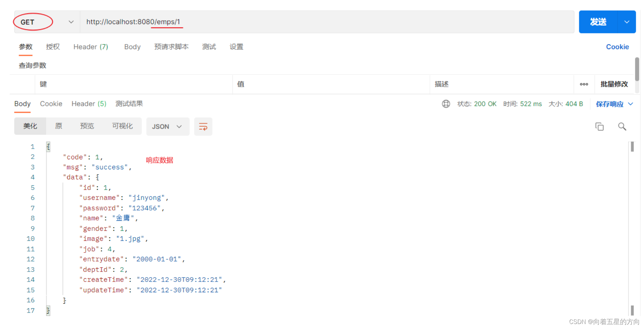Screen dimensions: 644x328
Task: Select the 原 raw view
Action: (x=58, y=126)
